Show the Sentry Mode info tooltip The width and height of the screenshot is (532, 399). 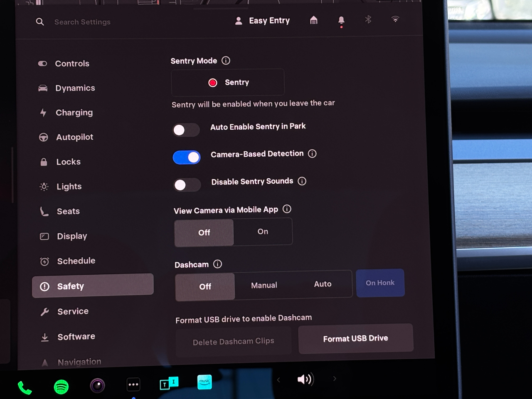pos(226,61)
